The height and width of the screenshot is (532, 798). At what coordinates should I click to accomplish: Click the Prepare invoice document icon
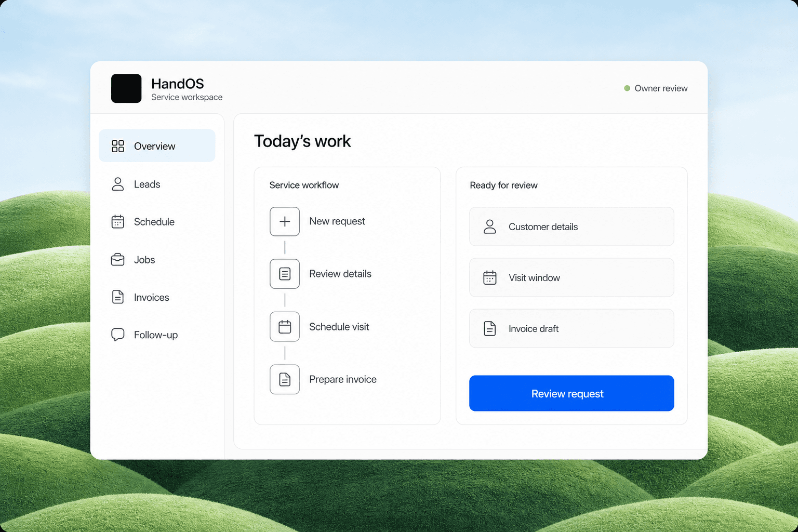[285, 379]
